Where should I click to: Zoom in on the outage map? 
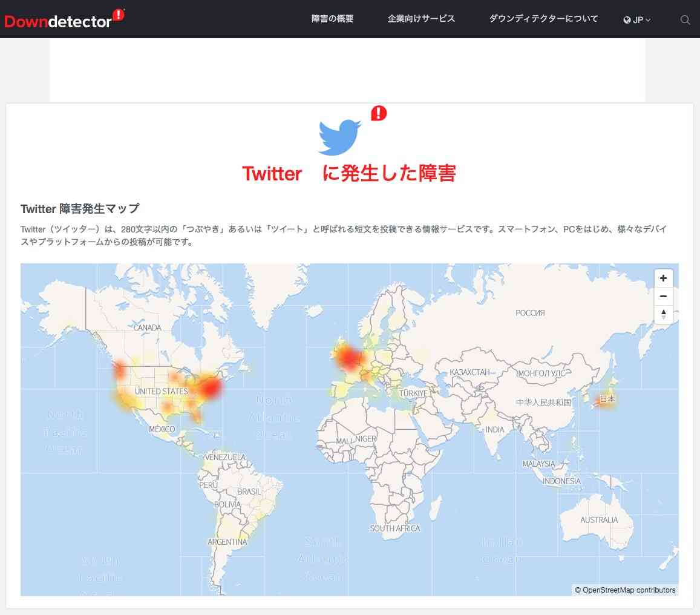pos(663,278)
